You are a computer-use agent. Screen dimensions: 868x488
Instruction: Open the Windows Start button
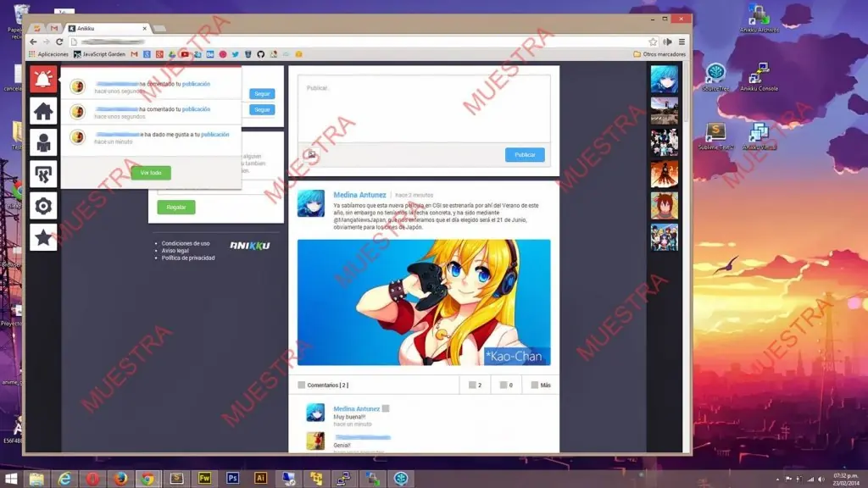point(10,478)
